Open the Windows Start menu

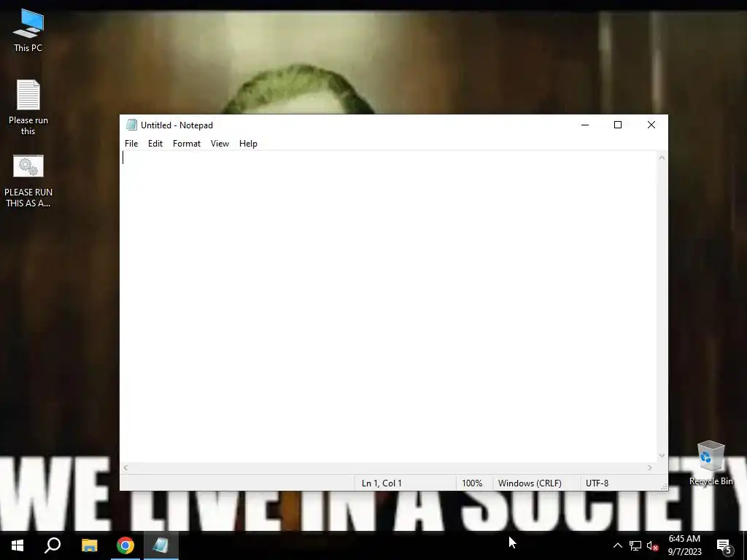coord(18,545)
